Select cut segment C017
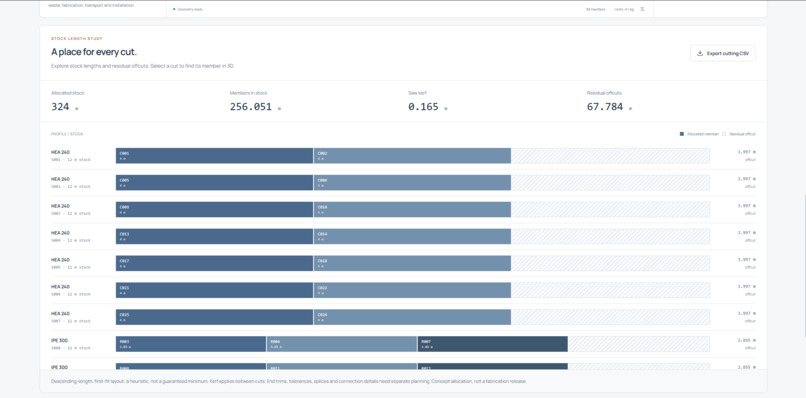Screen dimensions: 806x398 (x=214, y=263)
